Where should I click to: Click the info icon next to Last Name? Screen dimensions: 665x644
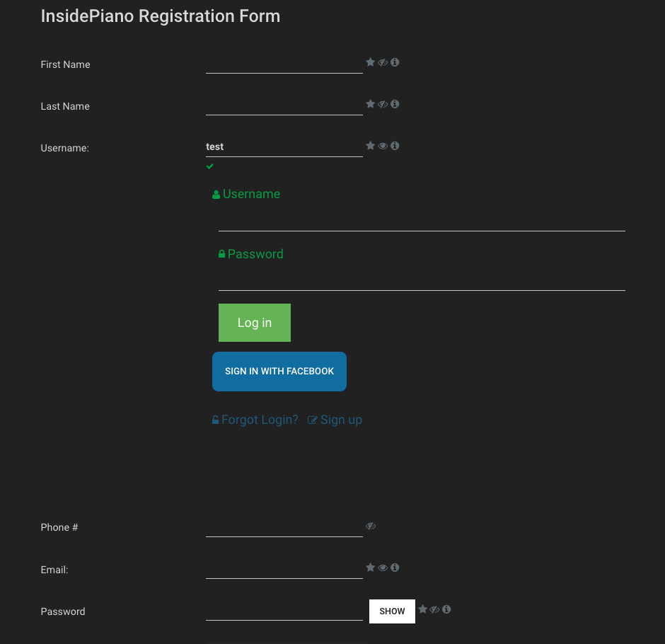click(395, 104)
